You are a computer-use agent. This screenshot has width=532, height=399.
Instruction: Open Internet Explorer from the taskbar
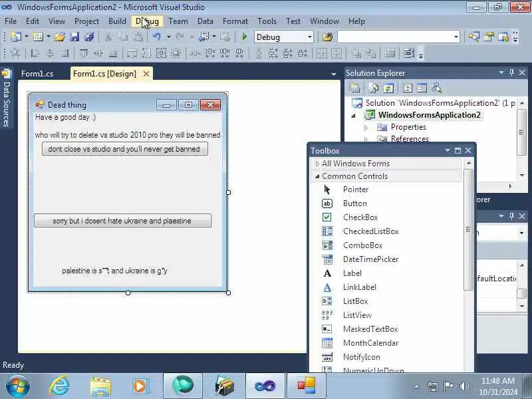click(x=60, y=386)
